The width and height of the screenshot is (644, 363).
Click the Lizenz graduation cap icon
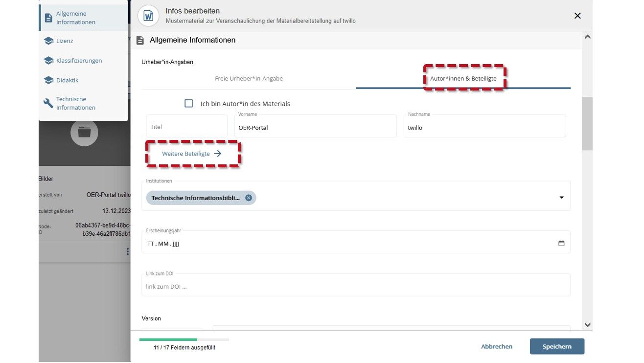(x=48, y=41)
